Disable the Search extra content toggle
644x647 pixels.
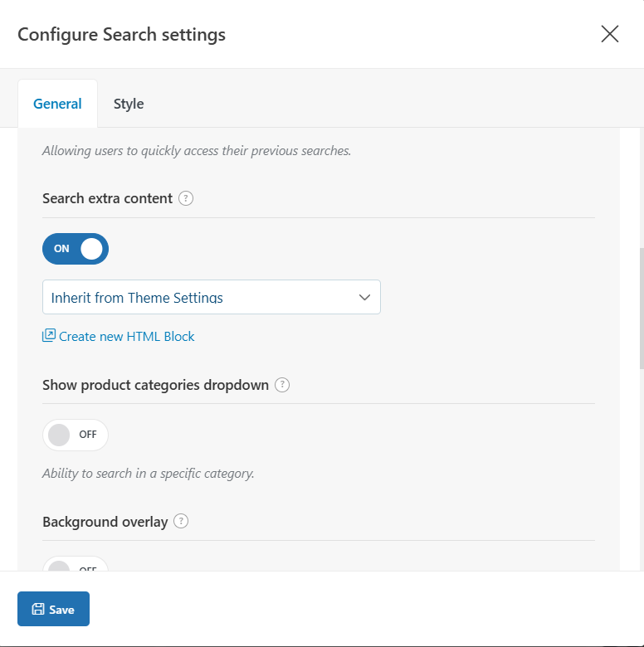pyautogui.click(x=76, y=249)
